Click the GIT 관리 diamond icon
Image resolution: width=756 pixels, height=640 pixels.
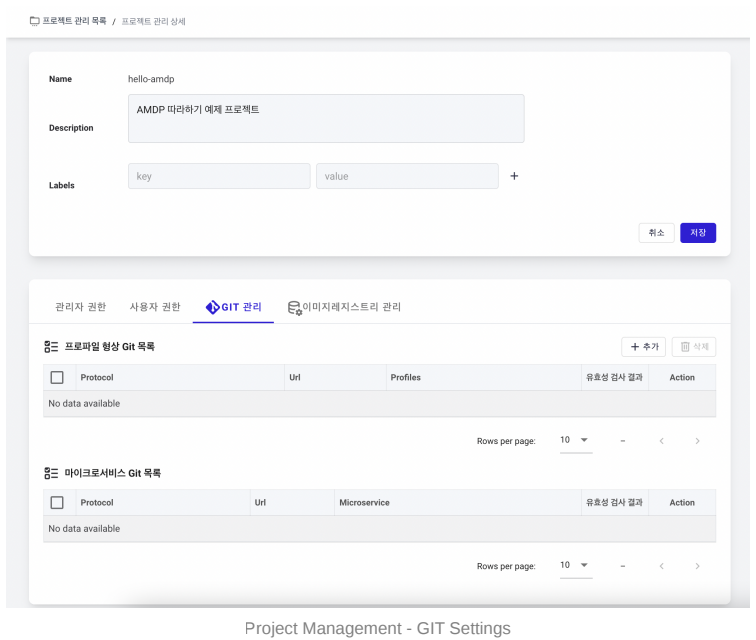coord(212,307)
